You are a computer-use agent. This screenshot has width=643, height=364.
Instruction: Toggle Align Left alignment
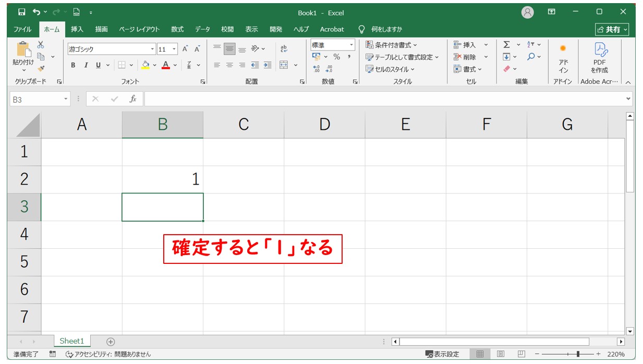pos(217,65)
